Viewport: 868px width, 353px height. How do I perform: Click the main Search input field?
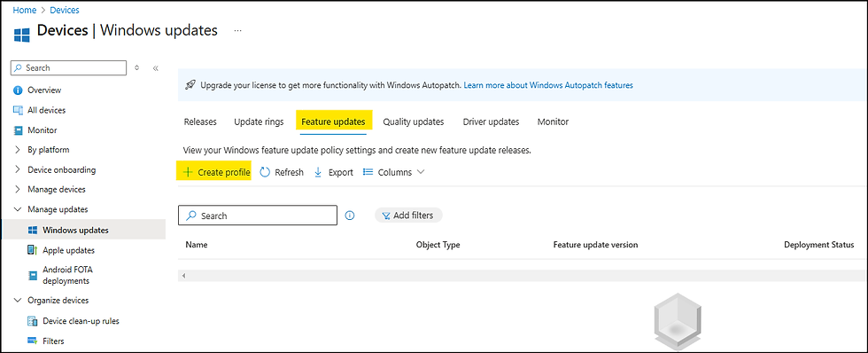[x=258, y=216]
